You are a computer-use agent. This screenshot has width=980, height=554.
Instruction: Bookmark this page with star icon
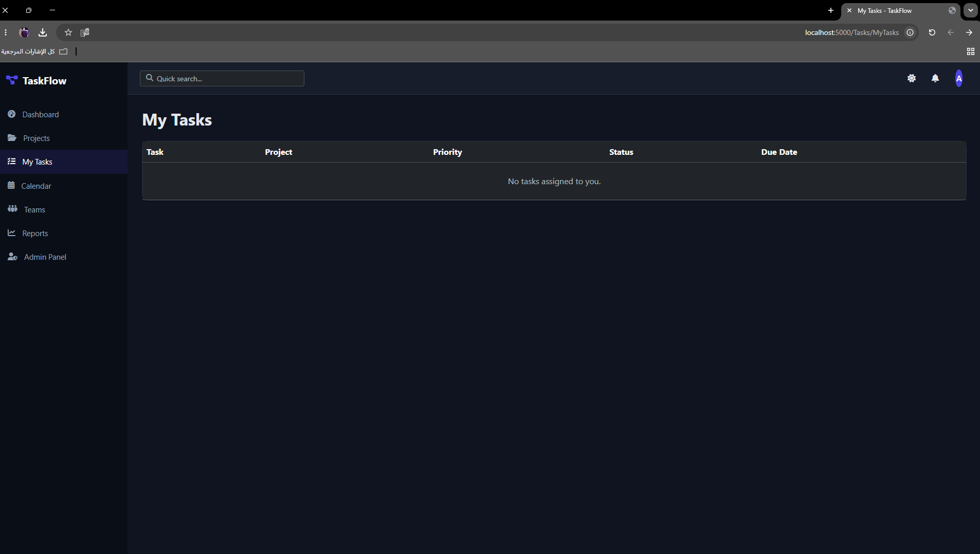pos(68,32)
